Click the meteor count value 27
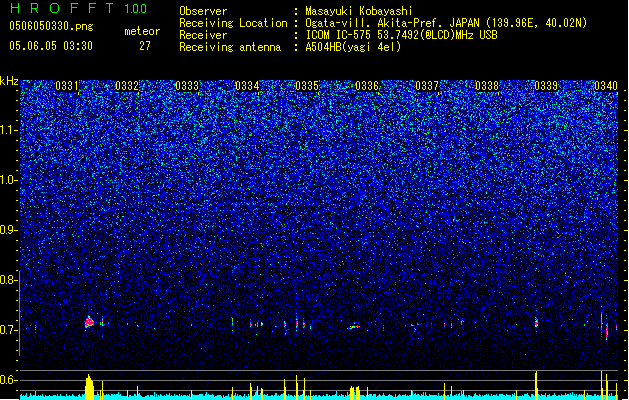The width and height of the screenshot is (629, 400). click(x=145, y=46)
